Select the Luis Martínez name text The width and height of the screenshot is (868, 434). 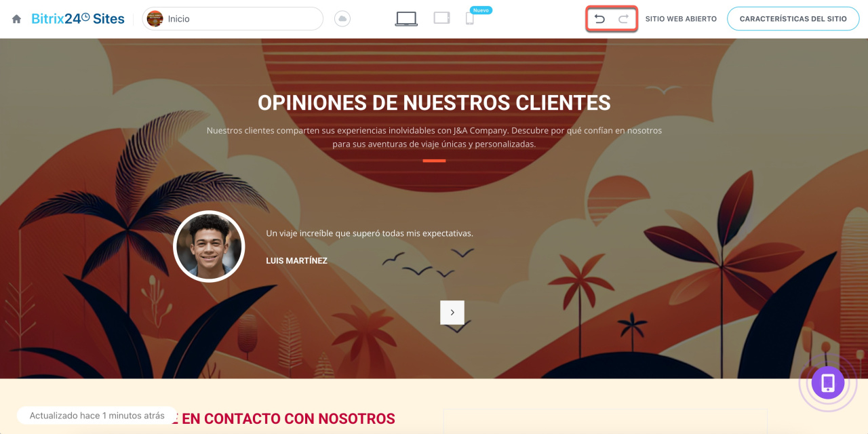point(296,260)
